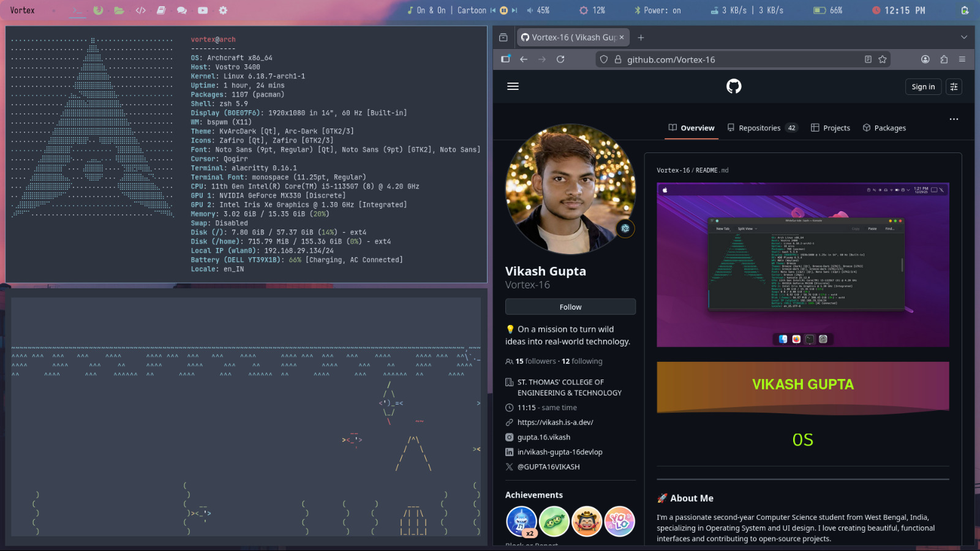Open the chat bubbles workspace icon in the top bar
The height and width of the screenshot is (551, 980).
(182, 10)
